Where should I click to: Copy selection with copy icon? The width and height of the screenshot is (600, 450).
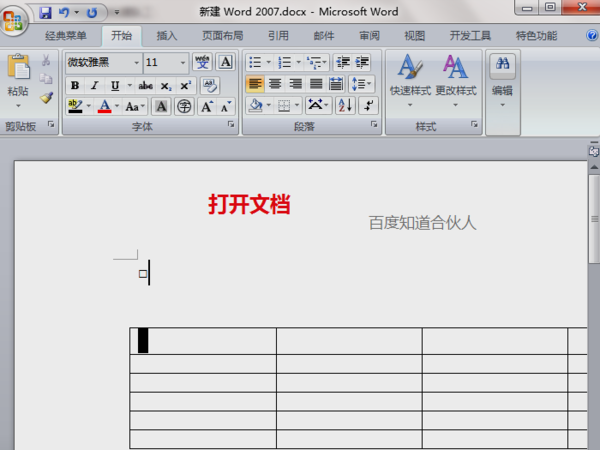click(46, 79)
